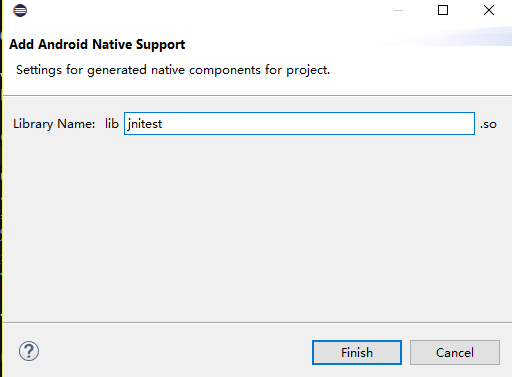The height and width of the screenshot is (377, 512).
Task: Click the grayed-out minimize icon
Action: tap(398, 10)
